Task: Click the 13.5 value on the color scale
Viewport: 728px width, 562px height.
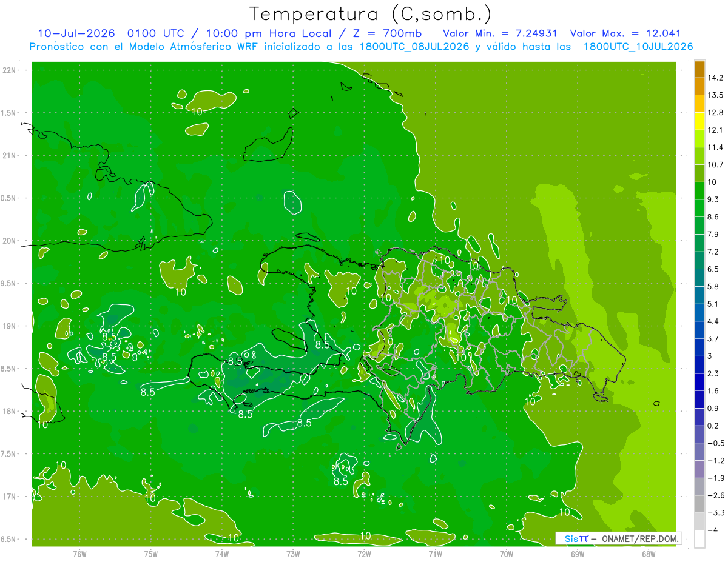Action: pos(715,95)
